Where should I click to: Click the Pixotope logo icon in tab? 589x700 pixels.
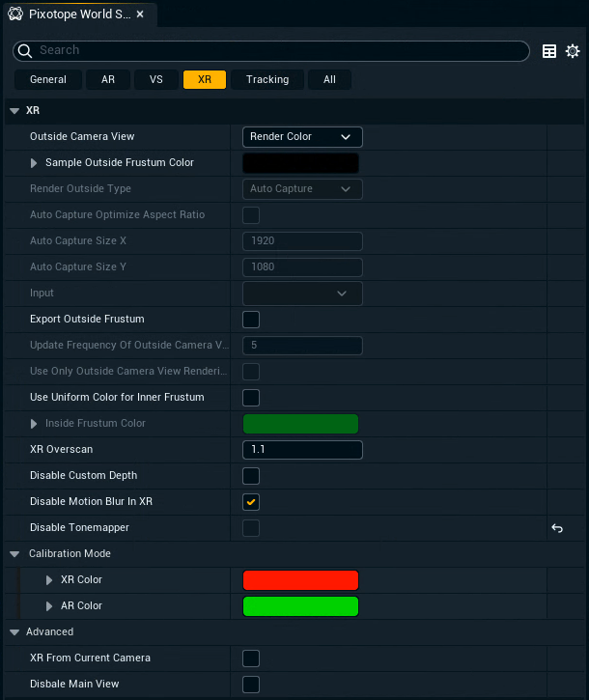pos(15,14)
